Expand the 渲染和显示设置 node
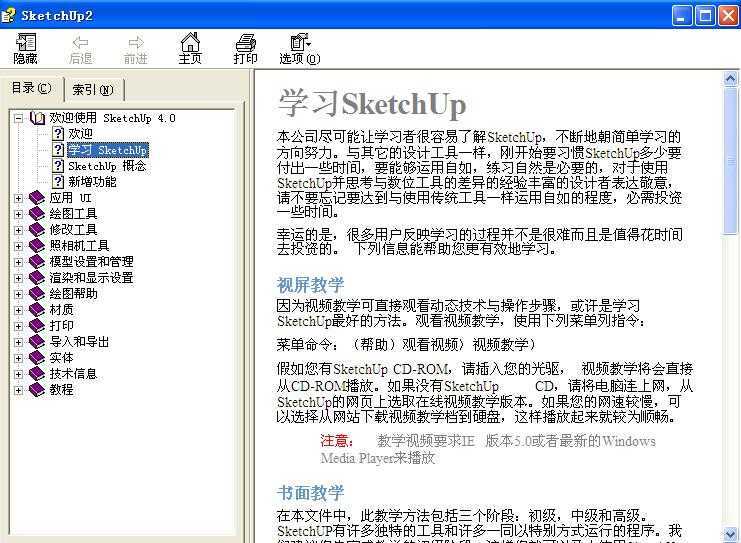This screenshot has height=543, width=741. 18,278
